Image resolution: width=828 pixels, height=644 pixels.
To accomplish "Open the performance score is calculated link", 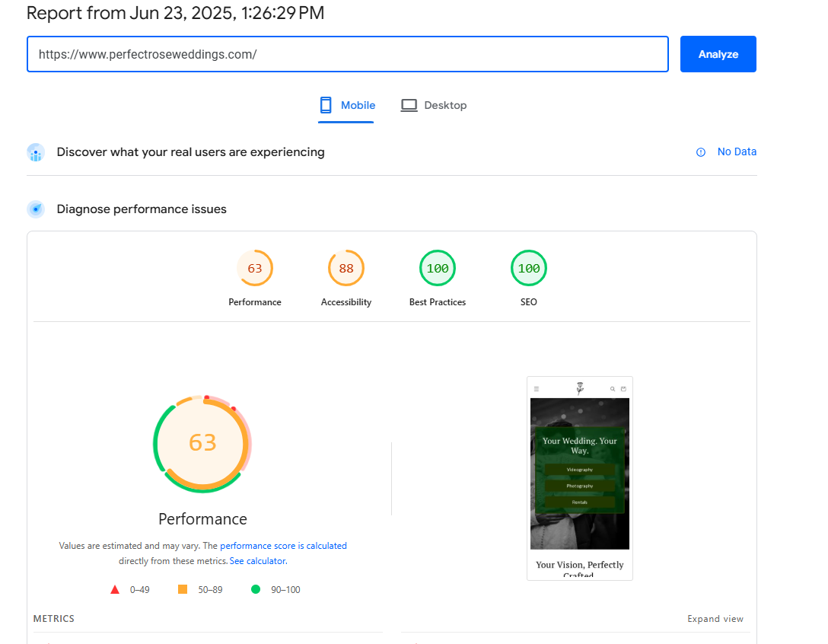I will 283,546.
